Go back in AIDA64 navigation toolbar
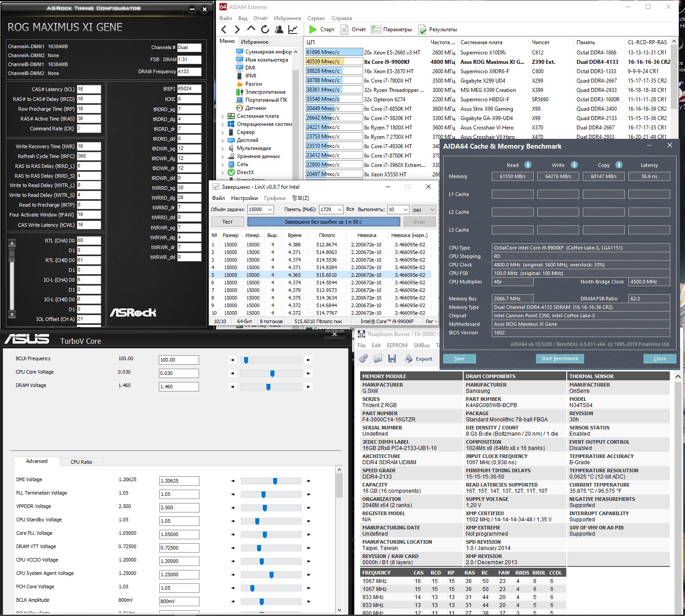Screen dimensions: 685x616 pos(224,29)
